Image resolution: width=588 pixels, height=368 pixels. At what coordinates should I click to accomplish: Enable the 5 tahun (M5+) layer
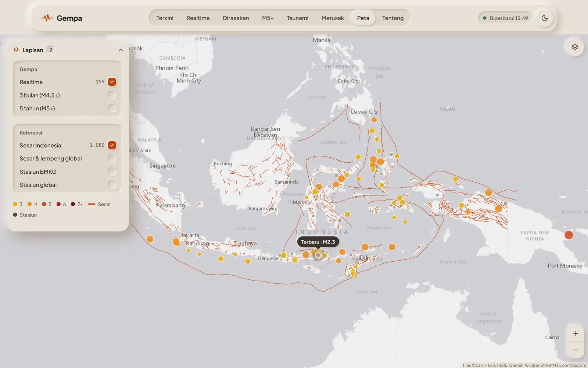click(x=112, y=108)
